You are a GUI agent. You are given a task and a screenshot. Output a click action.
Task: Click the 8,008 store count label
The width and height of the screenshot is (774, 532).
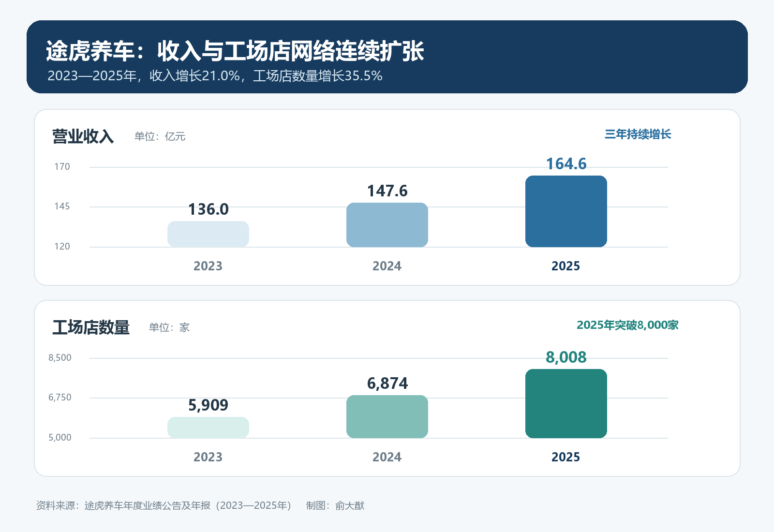point(566,357)
